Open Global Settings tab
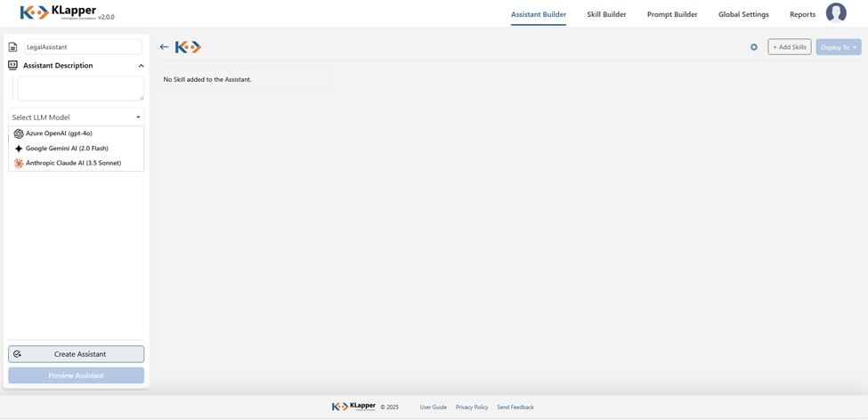The image size is (868, 420). tap(743, 14)
